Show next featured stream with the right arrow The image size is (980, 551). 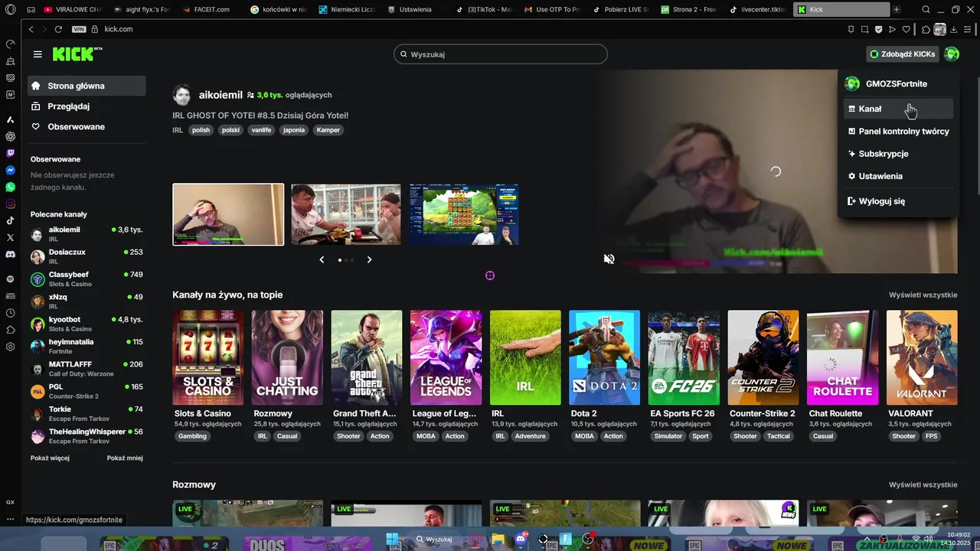(x=369, y=260)
